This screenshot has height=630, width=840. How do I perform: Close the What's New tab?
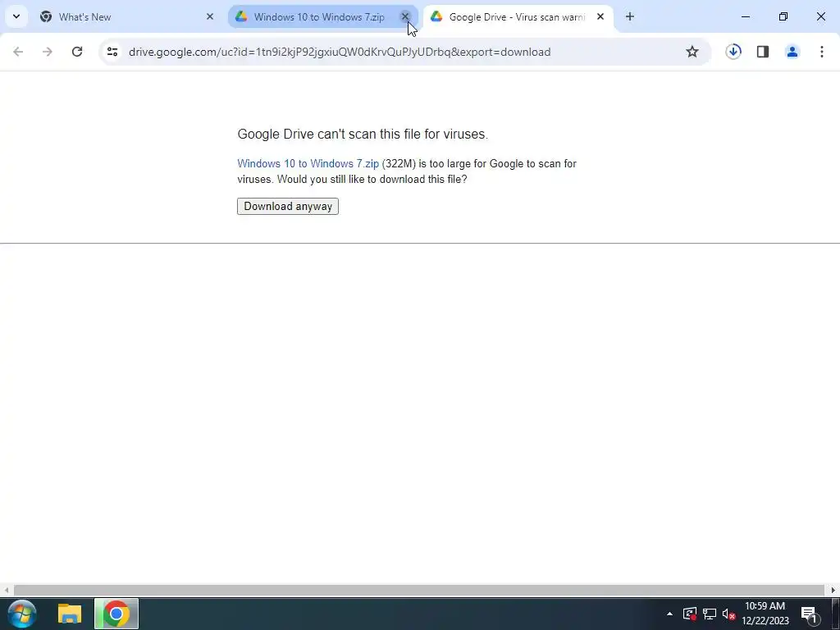point(210,16)
